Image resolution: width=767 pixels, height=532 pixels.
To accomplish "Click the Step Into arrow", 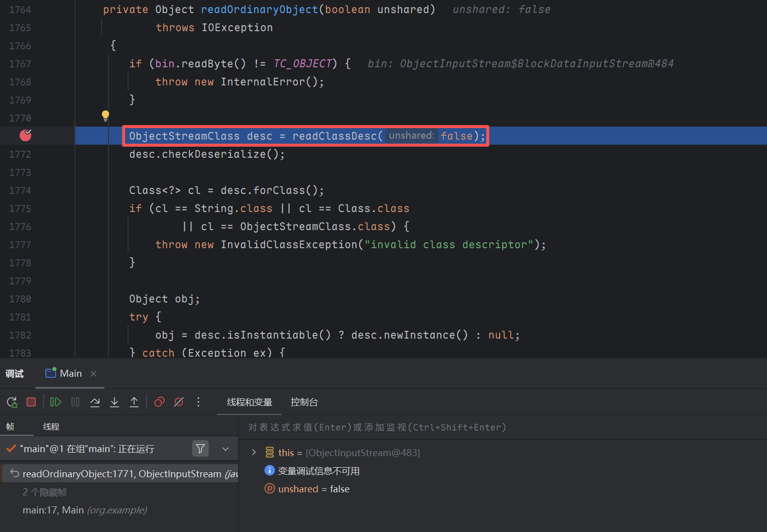I will point(115,402).
